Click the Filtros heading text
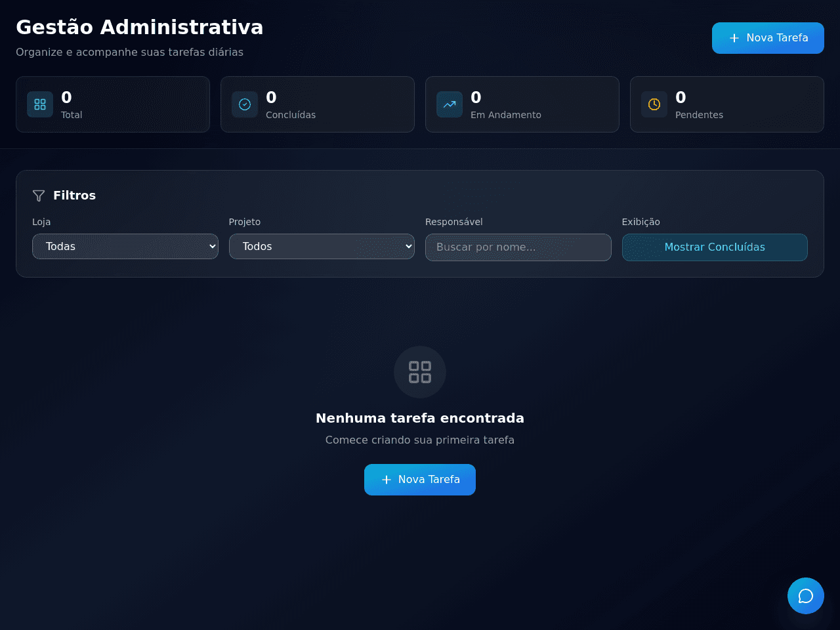 (74, 196)
